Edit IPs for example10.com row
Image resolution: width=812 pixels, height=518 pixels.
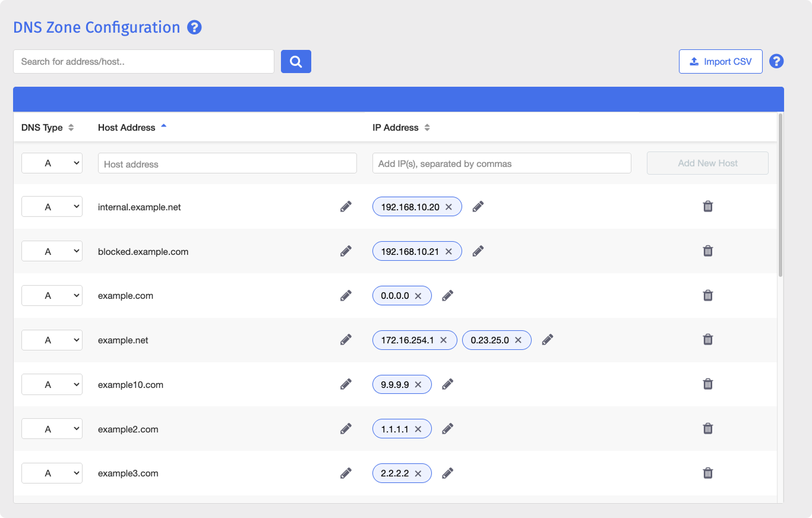tap(448, 384)
